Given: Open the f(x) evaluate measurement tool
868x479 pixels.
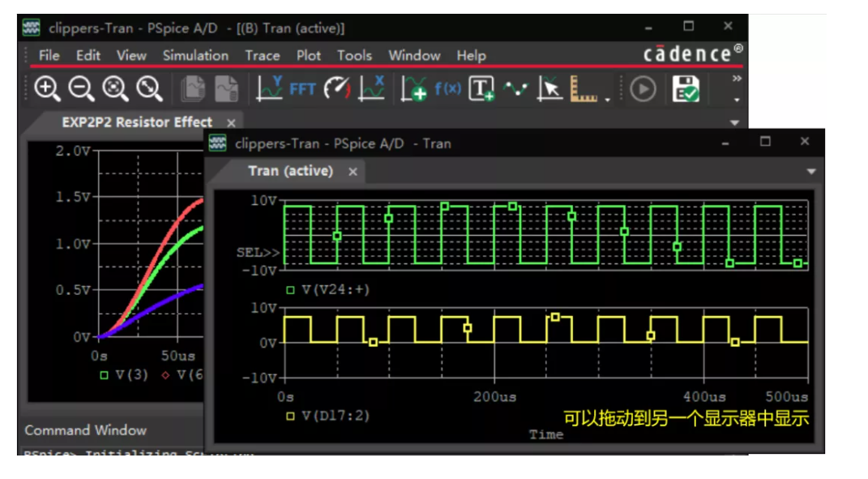Looking at the screenshot, I should (448, 88).
